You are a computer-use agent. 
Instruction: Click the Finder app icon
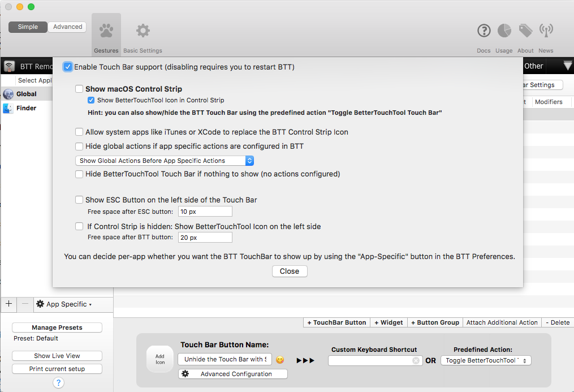[x=8, y=109]
